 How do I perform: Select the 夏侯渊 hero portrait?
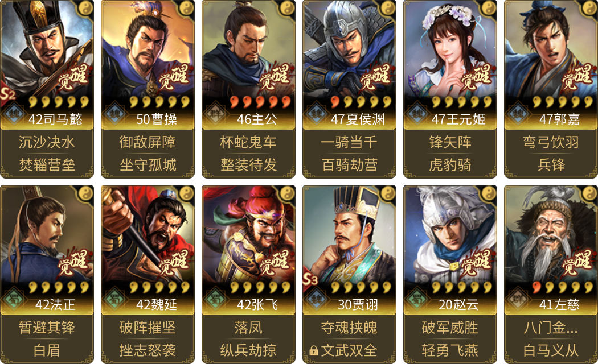click(x=349, y=49)
